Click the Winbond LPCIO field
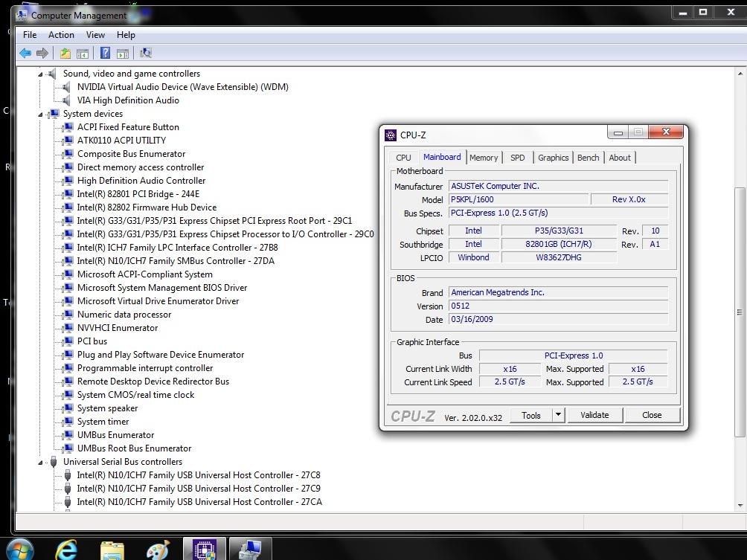Viewport: 747px width, 560px height. coord(473,257)
